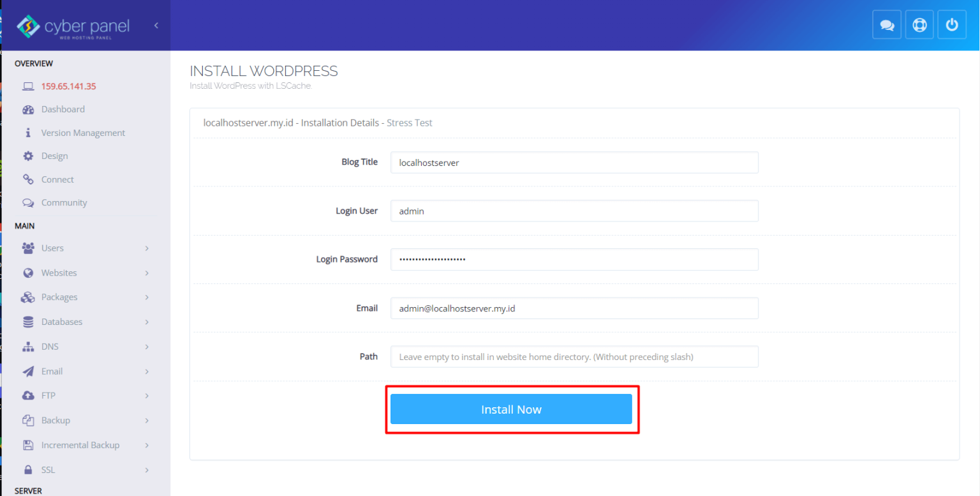Focus the Login Password field
The width and height of the screenshot is (980, 496).
pyautogui.click(x=574, y=259)
